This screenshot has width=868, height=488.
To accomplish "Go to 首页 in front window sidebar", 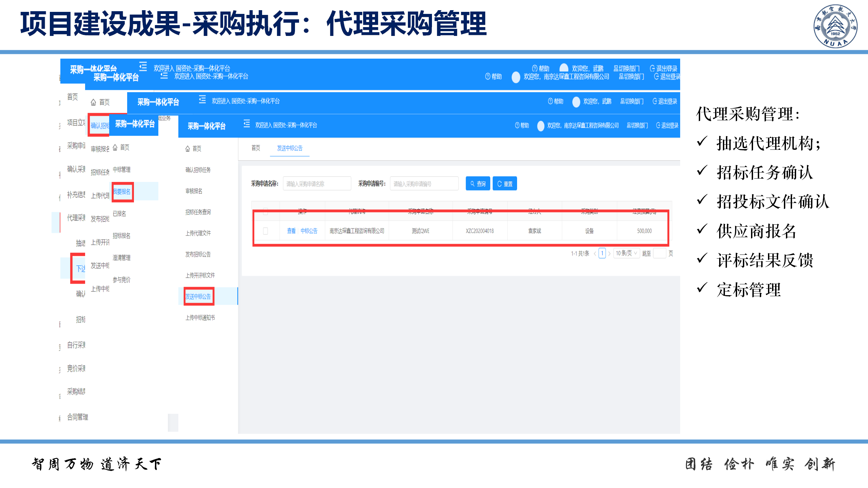I will coord(193,149).
